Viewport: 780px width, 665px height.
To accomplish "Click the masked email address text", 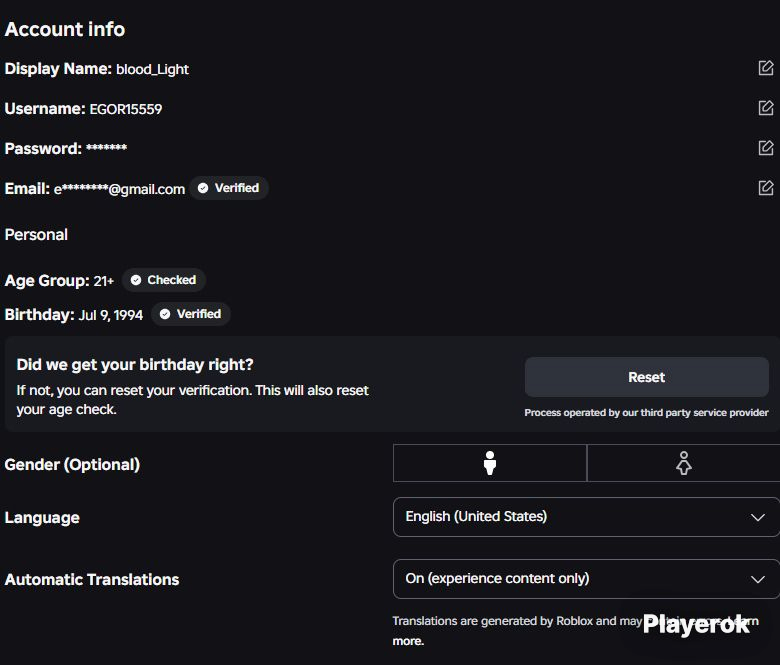I will 119,189.
